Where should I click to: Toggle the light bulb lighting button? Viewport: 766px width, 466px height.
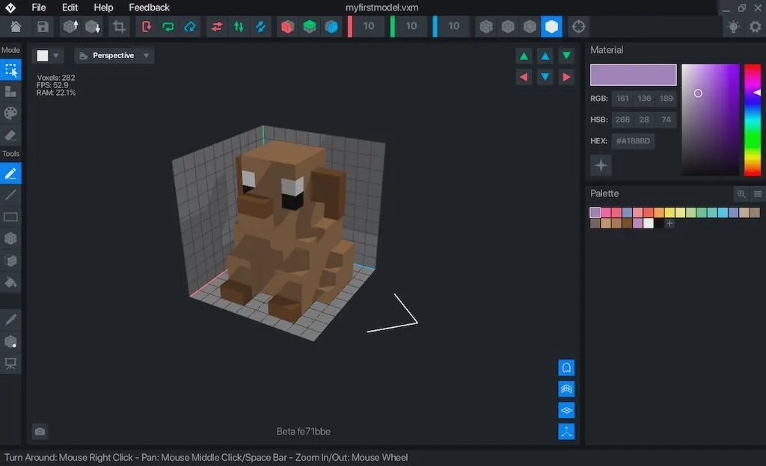[733, 26]
